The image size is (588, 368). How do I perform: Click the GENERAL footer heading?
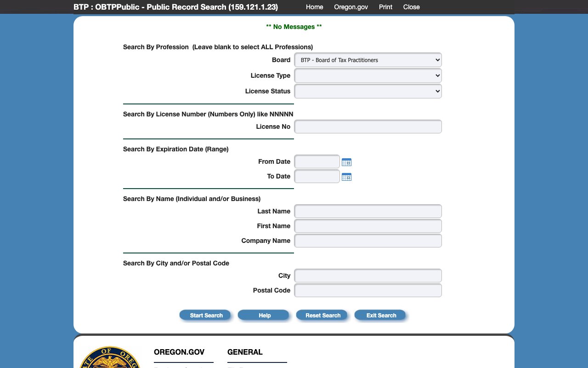(x=245, y=352)
